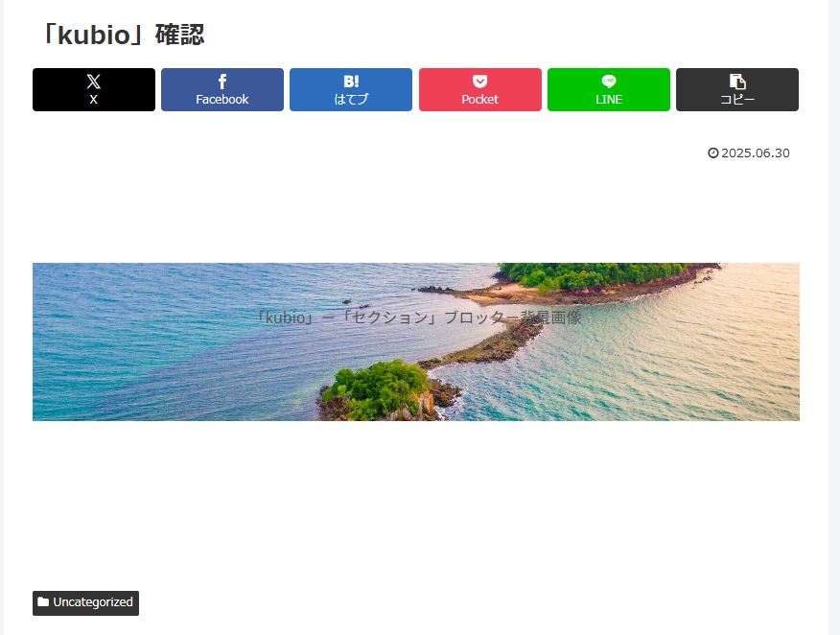Select the 'はてブ' share button label
The height and width of the screenshot is (635, 840).
[351, 100]
